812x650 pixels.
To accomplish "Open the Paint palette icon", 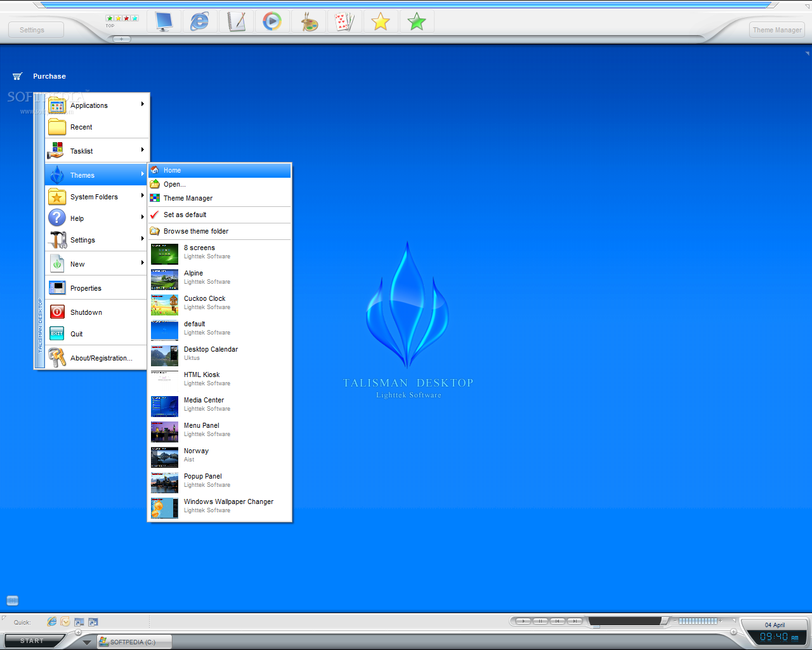I will point(309,22).
